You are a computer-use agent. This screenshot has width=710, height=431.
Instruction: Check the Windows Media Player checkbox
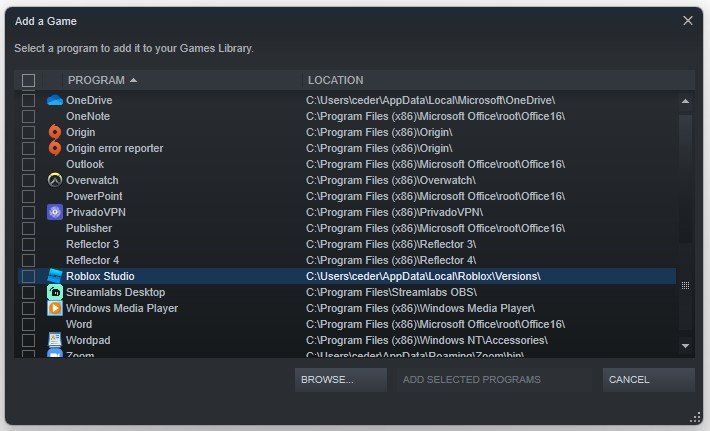(x=29, y=308)
